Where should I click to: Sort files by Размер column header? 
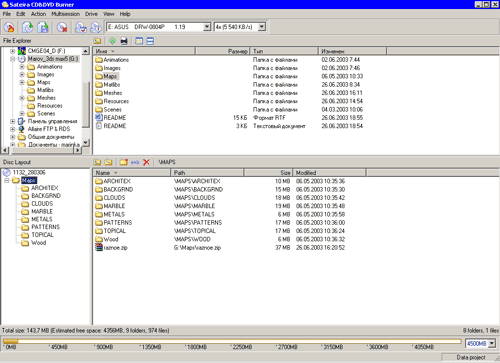pyautogui.click(x=222, y=51)
